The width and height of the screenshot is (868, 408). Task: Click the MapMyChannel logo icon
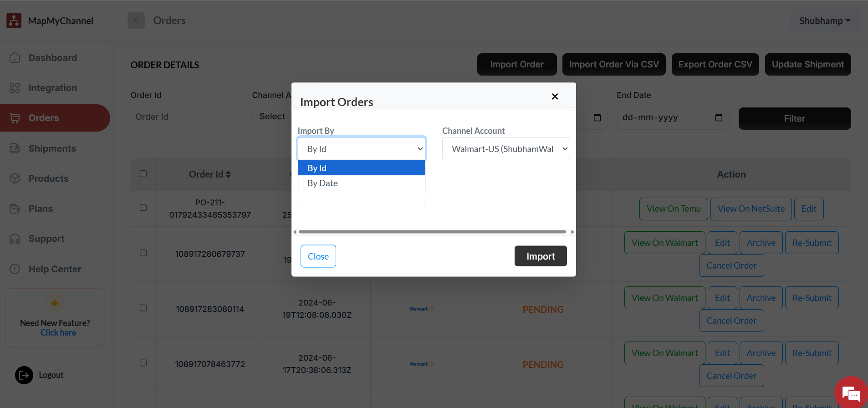[14, 20]
